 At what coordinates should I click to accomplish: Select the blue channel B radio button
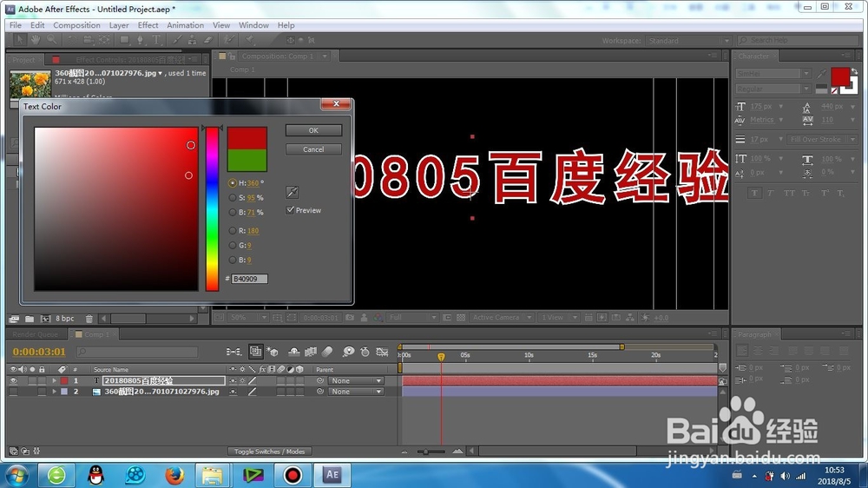(233, 260)
